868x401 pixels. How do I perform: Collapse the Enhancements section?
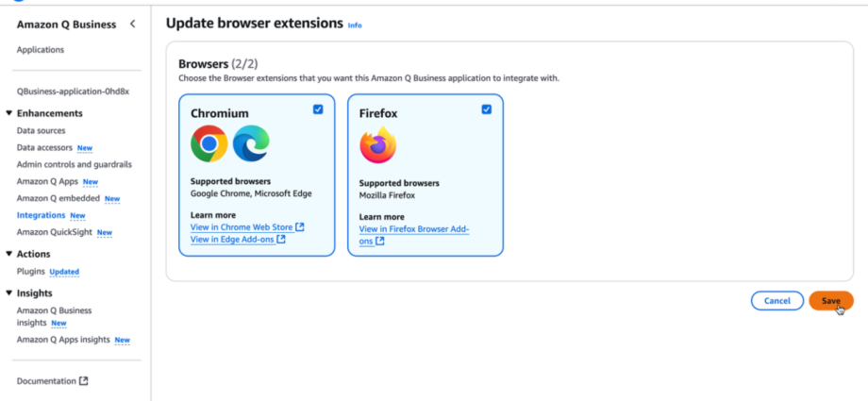tap(9, 113)
